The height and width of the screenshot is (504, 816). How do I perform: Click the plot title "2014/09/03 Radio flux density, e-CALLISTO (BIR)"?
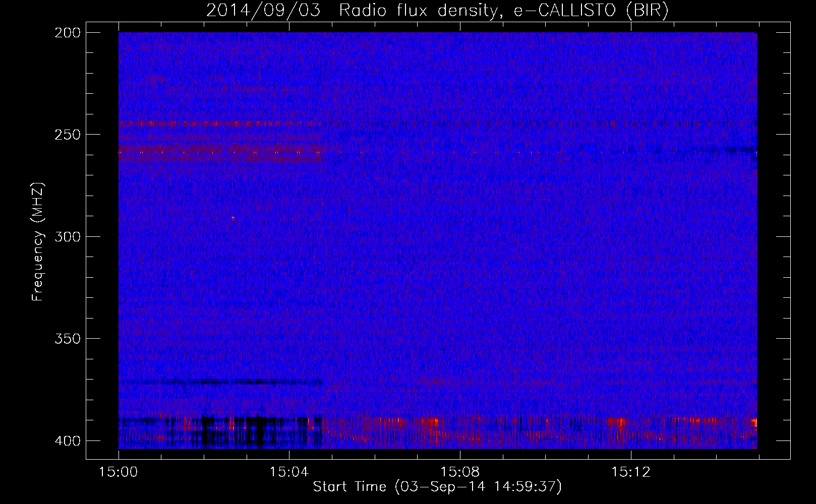tap(437, 11)
